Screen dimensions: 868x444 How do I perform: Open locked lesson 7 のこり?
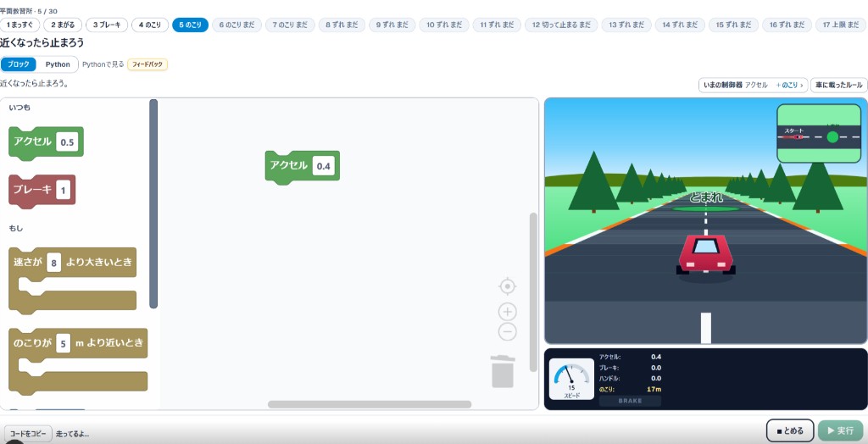[x=290, y=25]
